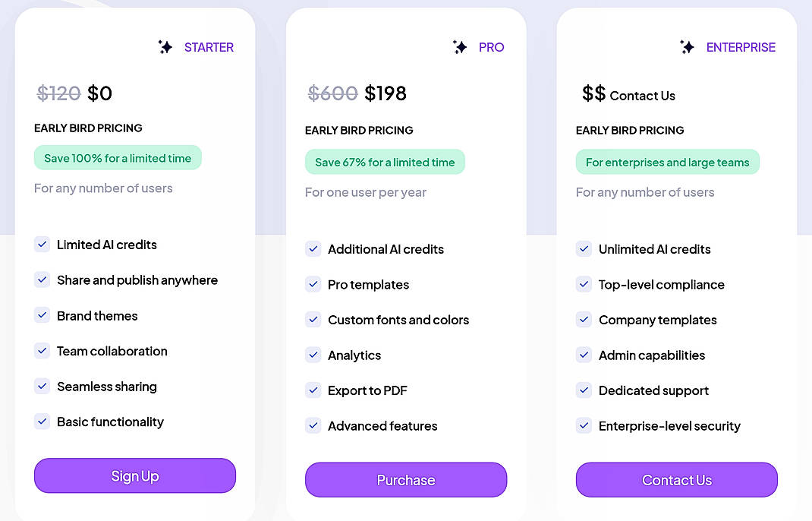Click the check icon next to Brand themes
The height and width of the screenshot is (521, 812).
click(x=42, y=315)
